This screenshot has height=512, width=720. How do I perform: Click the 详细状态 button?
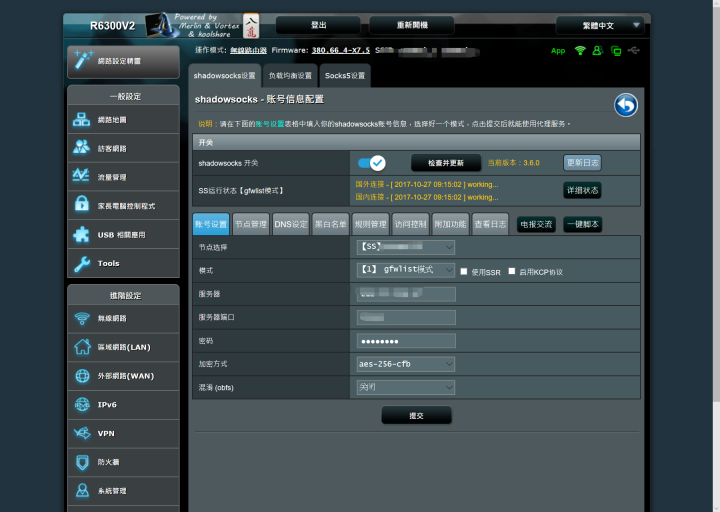tap(582, 190)
